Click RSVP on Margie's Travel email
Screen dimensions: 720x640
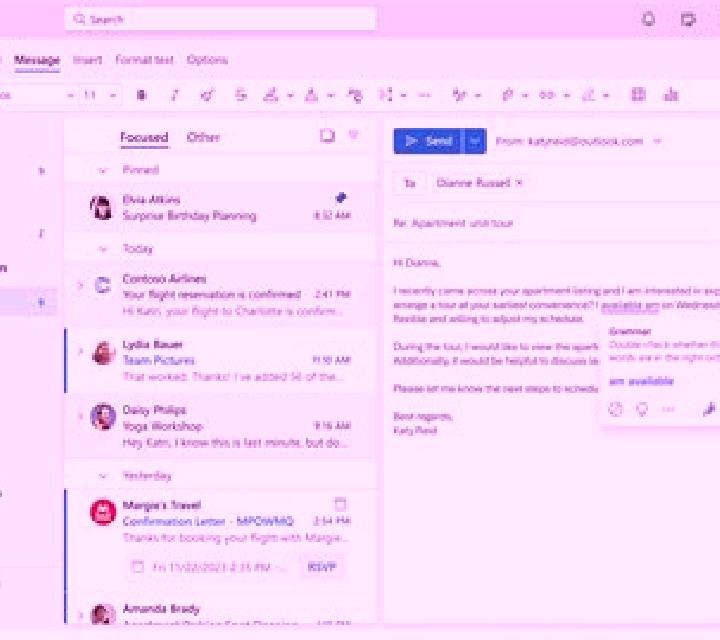click(x=322, y=567)
